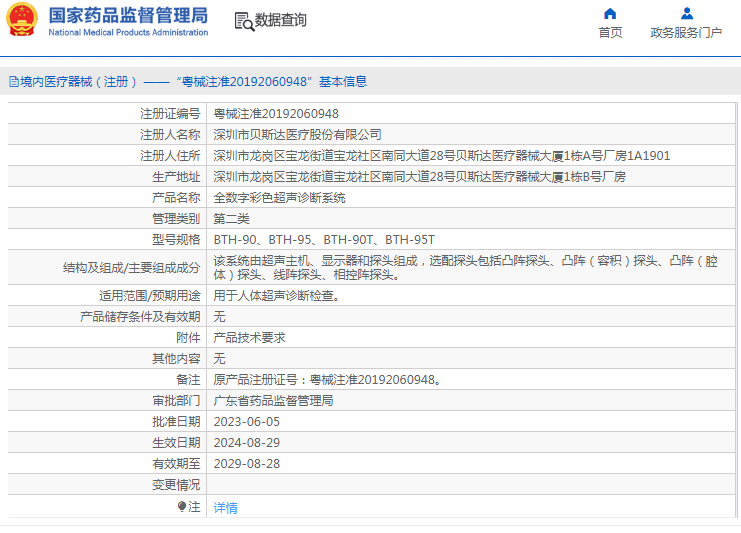Select 广东省药品监督管理局 approval department

[273, 401]
